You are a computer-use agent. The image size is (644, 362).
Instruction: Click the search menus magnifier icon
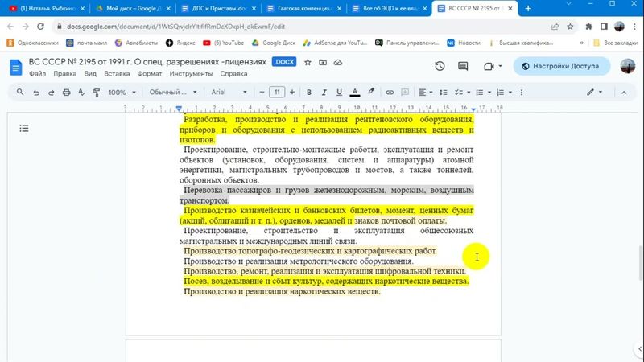pos(19,93)
